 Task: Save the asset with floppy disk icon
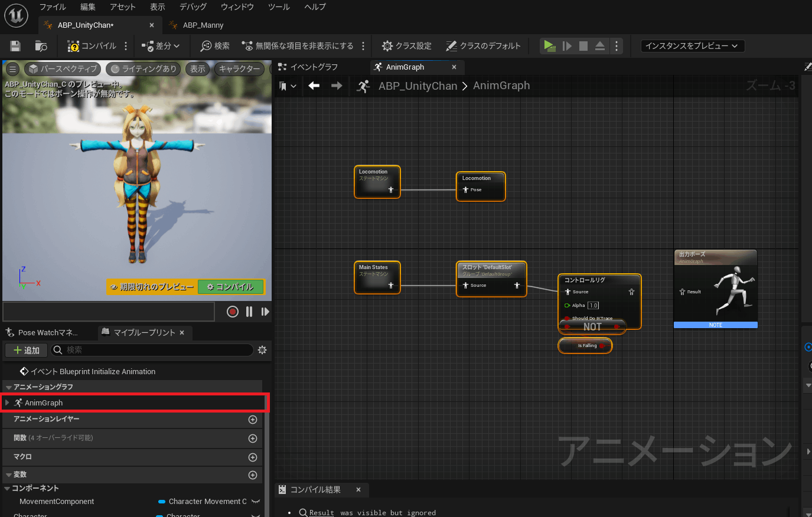click(15, 46)
